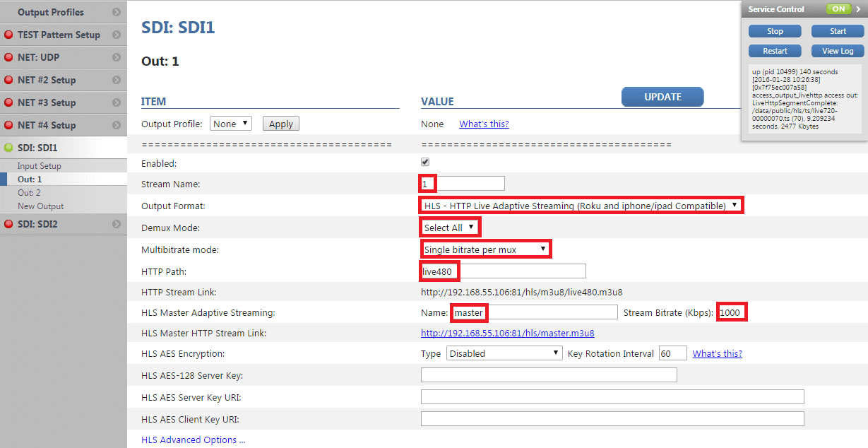The height and width of the screenshot is (448, 868).
Task: Open Input Setup under SDI: SDI1
Action: coord(40,166)
